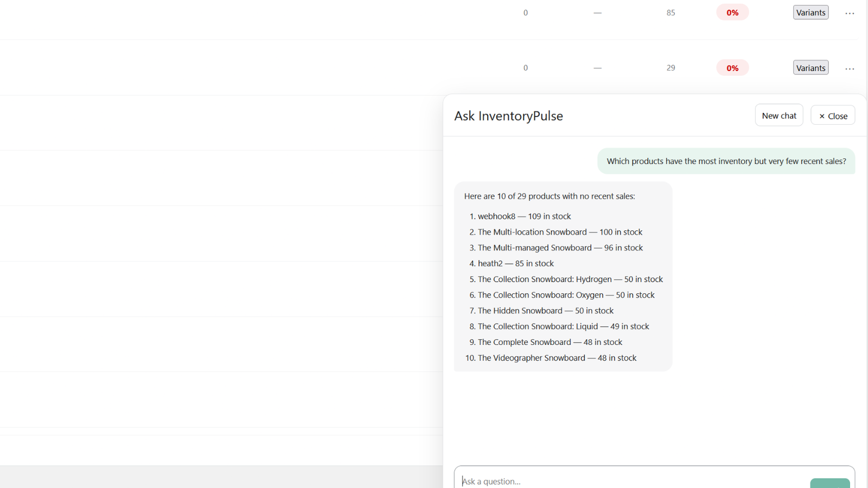Select the 'webhook8 — 109 in stock' item

[524, 216]
